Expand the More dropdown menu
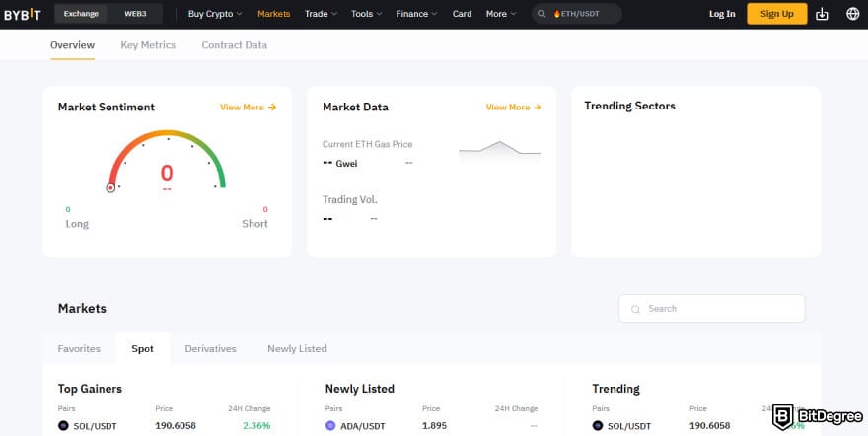Viewport: 868px width, 436px height. pyautogui.click(x=501, y=14)
